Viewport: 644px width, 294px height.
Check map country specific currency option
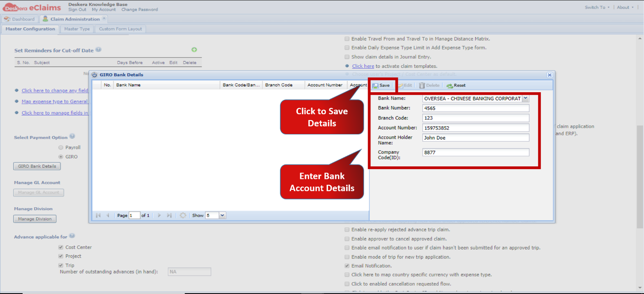tap(347, 275)
